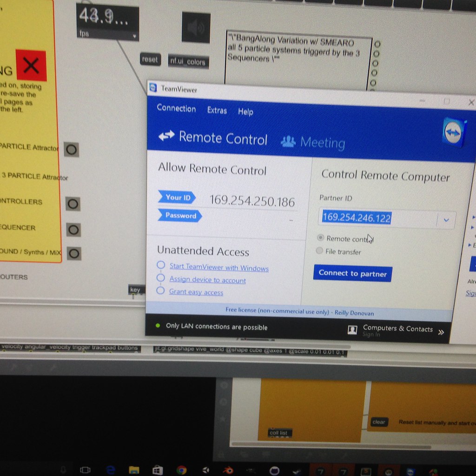Click the Your ID blue label
Screen dimensions: 476x476
tap(177, 197)
